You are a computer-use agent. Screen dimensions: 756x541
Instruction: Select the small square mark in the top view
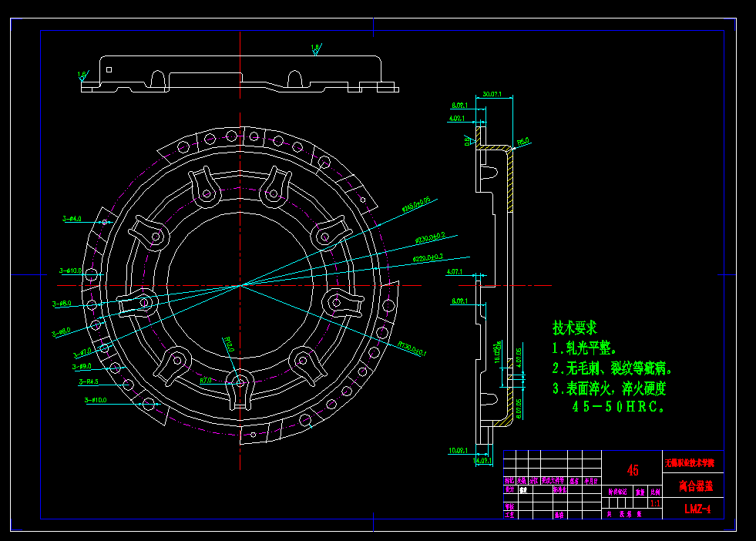[x=109, y=69]
